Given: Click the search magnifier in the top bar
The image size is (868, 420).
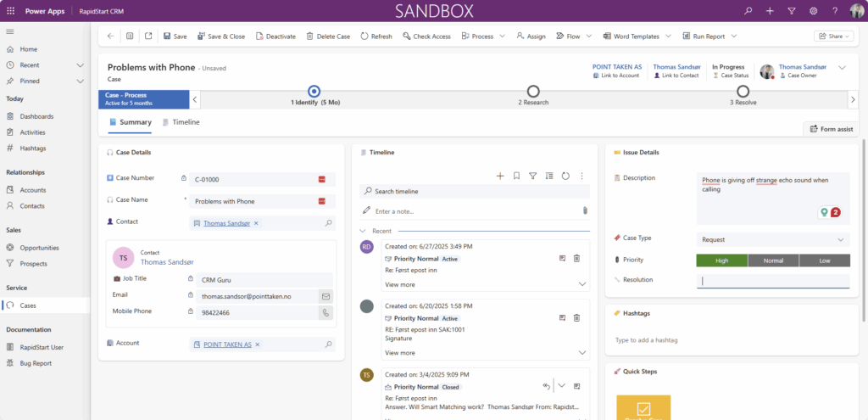Looking at the screenshot, I should pos(748,11).
